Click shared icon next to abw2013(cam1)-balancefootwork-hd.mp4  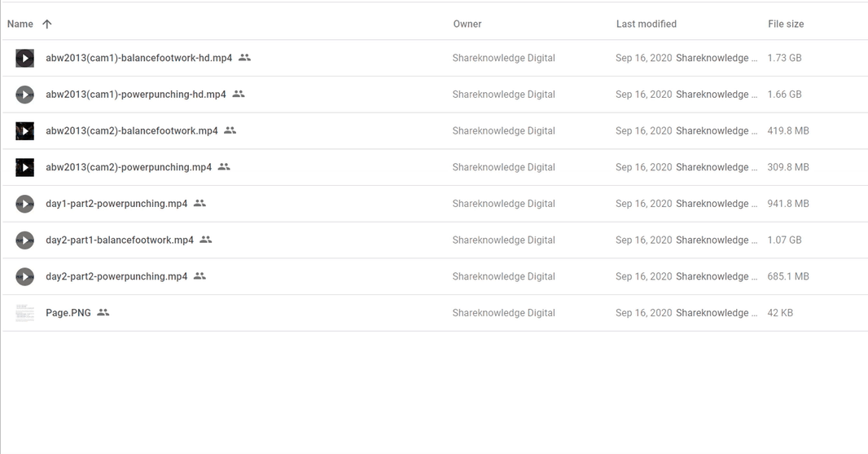tap(244, 57)
